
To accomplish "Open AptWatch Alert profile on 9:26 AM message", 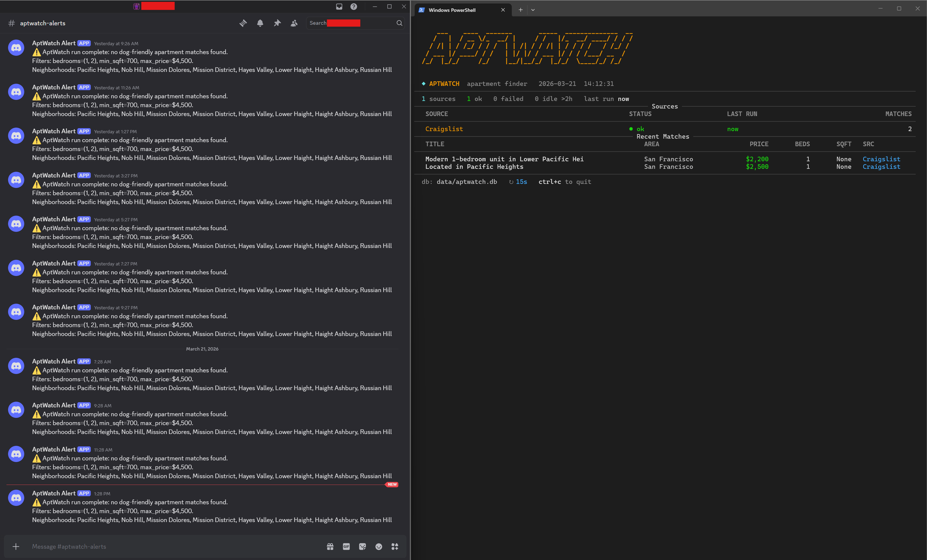I will (54, 43).
